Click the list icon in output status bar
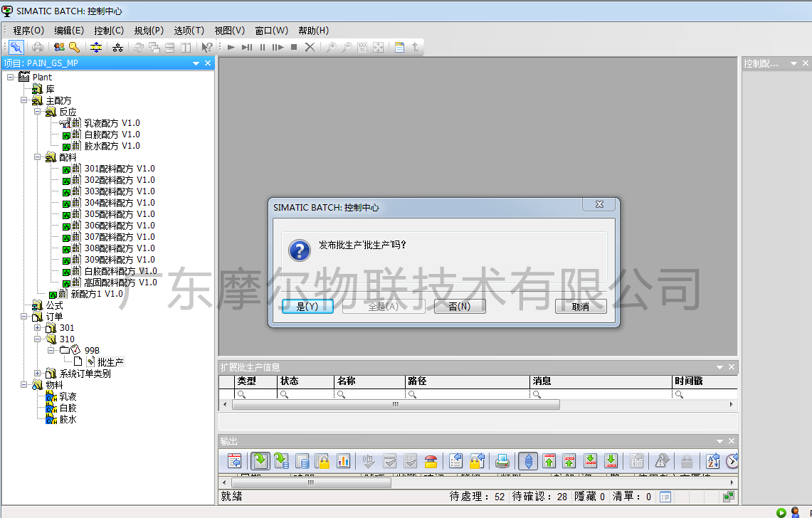 coord(665,497)
